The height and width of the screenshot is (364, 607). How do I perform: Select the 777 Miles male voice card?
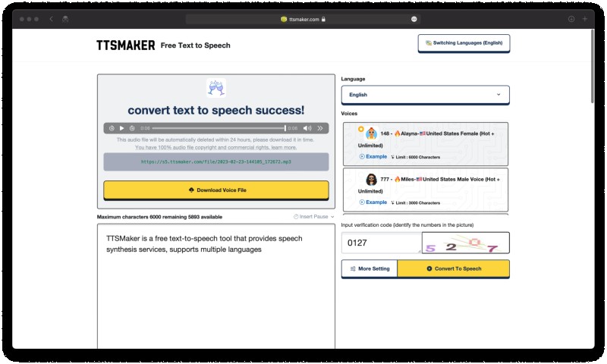[426, 190]
